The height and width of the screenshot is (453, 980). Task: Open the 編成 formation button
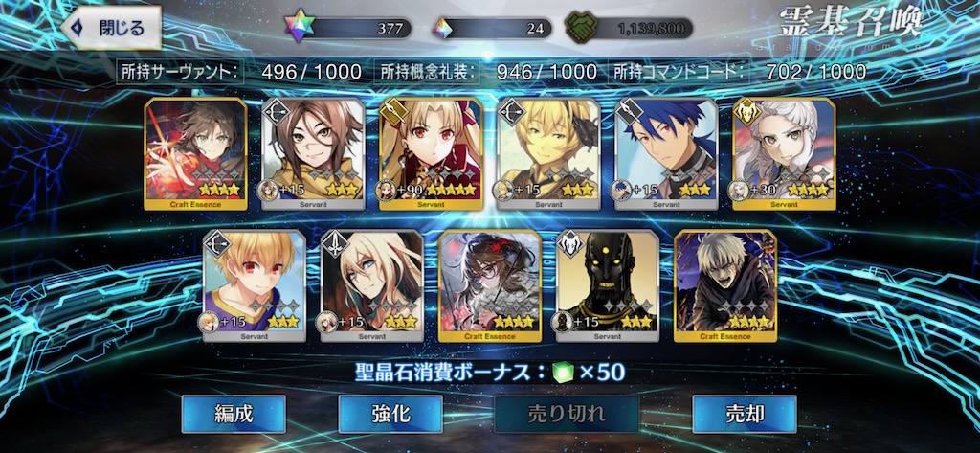234,414
